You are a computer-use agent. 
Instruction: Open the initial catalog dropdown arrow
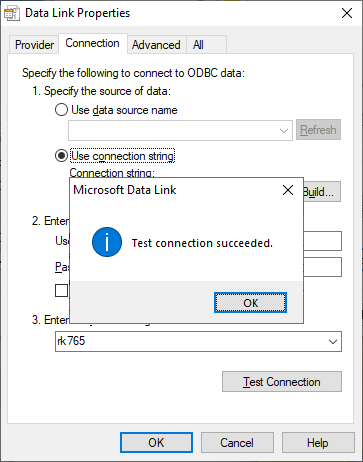tap(333, 342)
